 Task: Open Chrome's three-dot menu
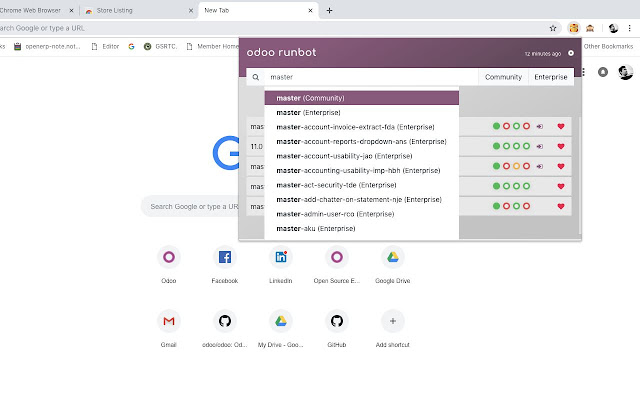[629, 28]
